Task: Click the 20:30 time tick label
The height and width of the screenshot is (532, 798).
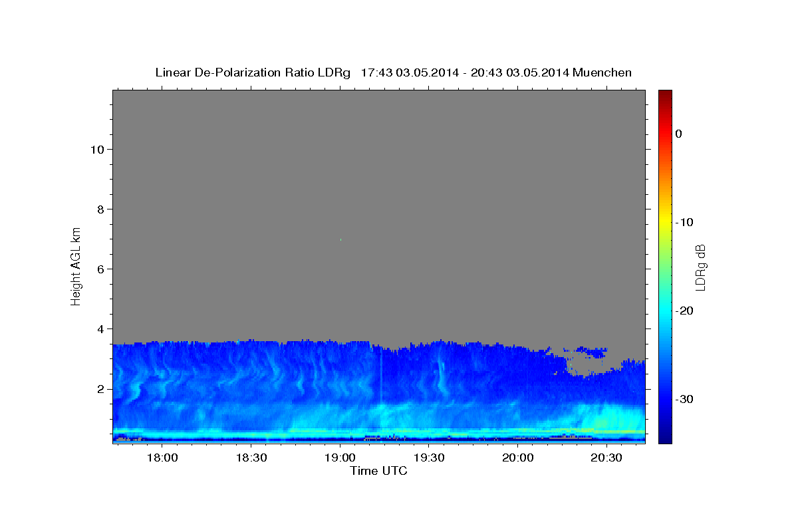Action: tap(606, 458)
